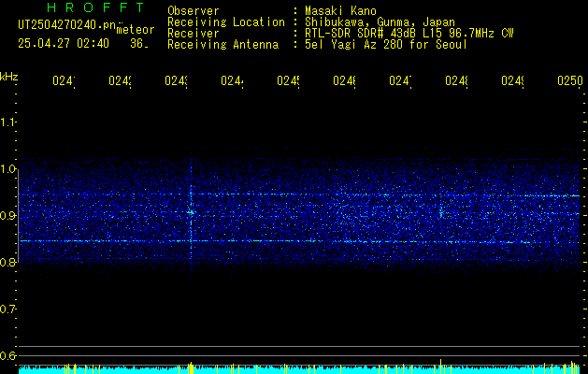588x374 pixels.
Task: Click the 0249 time marker
Action: click(x=513, y=81)
